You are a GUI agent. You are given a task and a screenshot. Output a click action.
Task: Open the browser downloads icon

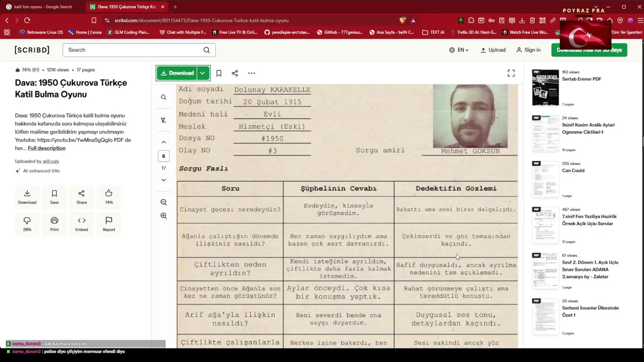coord(522,20)
